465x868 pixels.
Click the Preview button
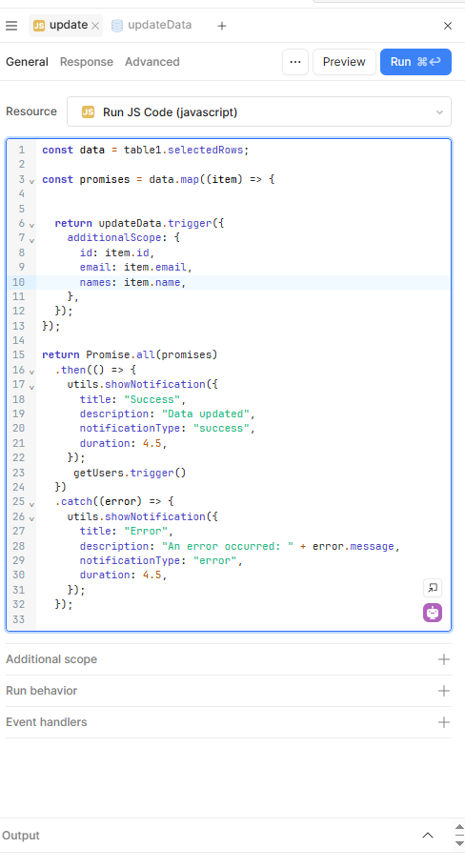[x=344, y=62]
